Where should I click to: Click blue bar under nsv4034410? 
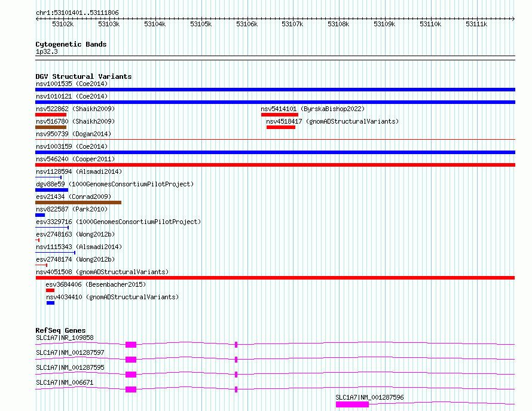tap(51, 303)
